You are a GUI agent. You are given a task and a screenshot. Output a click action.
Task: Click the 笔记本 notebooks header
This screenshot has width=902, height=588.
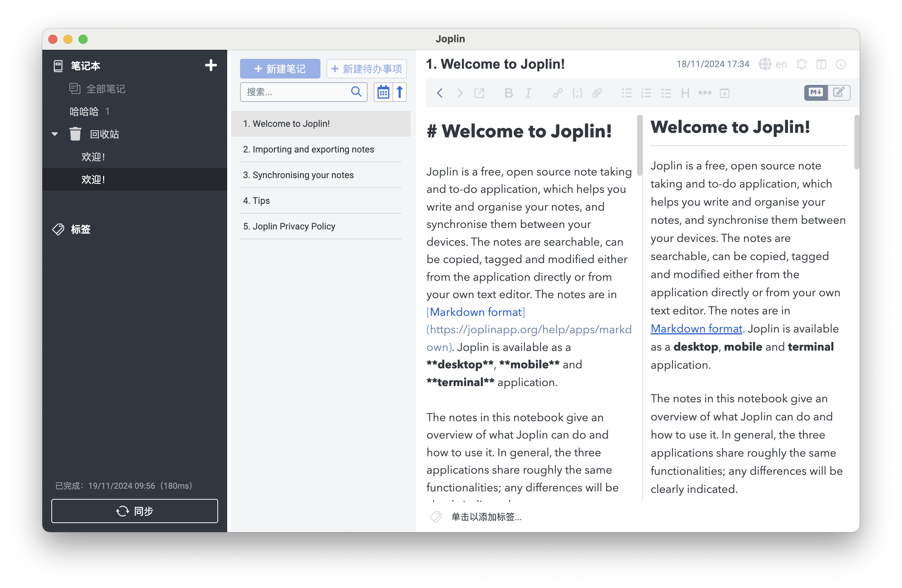pos(86,66)
